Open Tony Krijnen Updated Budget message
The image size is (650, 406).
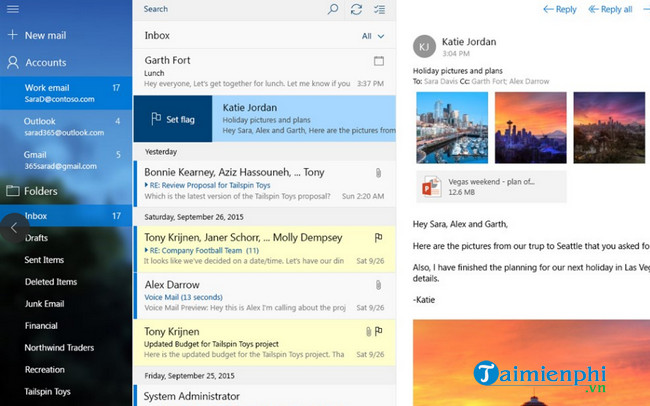(x=264, y=343)
